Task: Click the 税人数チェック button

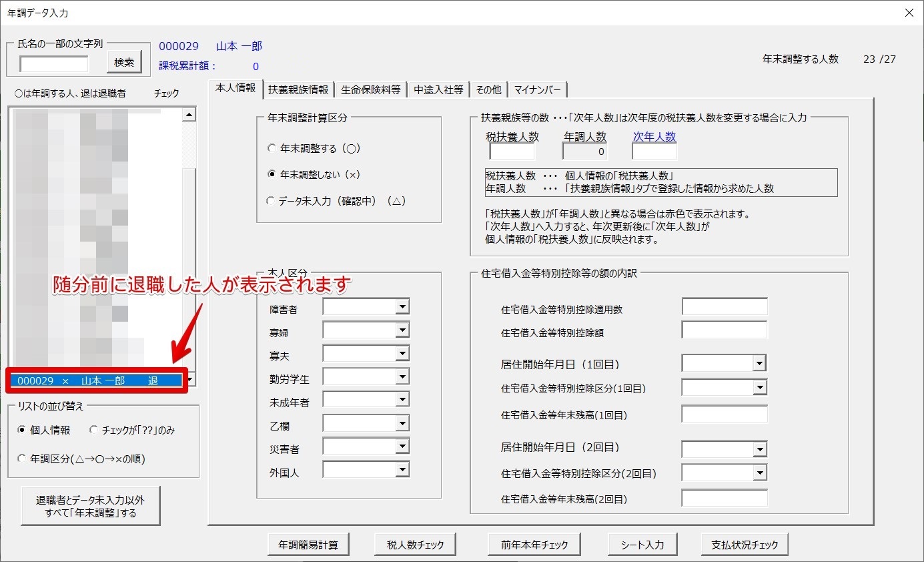Action: (x=416, y=545)
